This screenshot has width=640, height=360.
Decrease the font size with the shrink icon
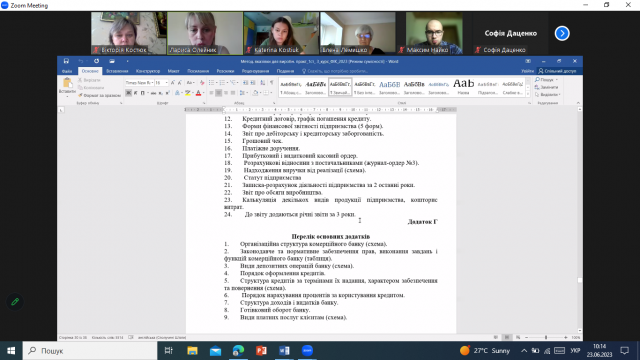pyautogui.click(x=180, y=83)
